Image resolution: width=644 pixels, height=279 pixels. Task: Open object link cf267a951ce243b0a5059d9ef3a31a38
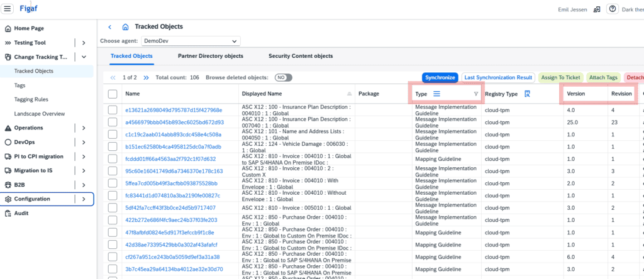click(x=172, y=257)
